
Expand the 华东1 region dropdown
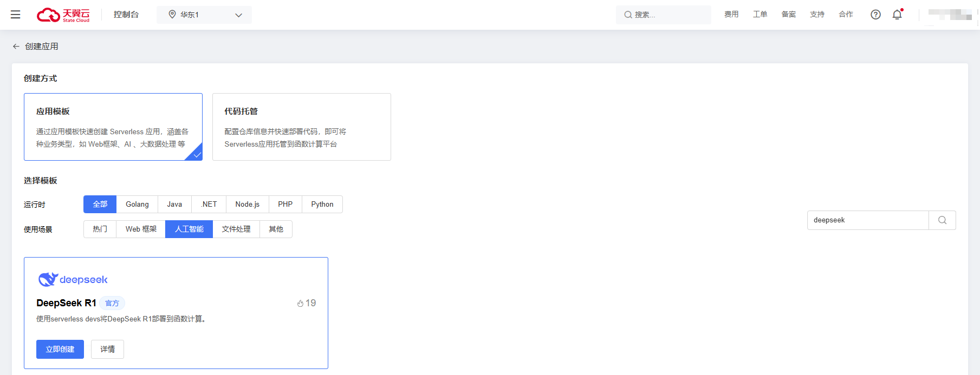[204, 15]
